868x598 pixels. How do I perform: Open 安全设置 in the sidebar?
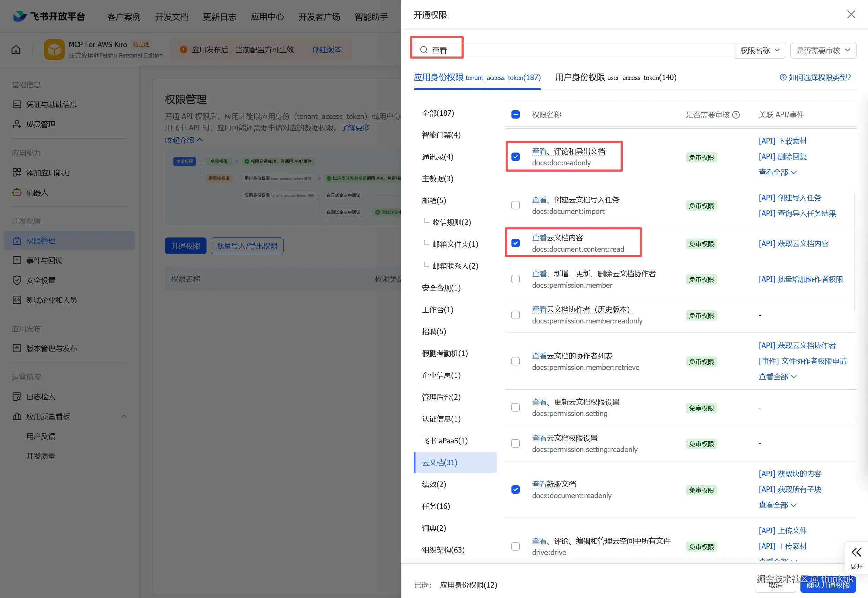(x=41, y=280)
